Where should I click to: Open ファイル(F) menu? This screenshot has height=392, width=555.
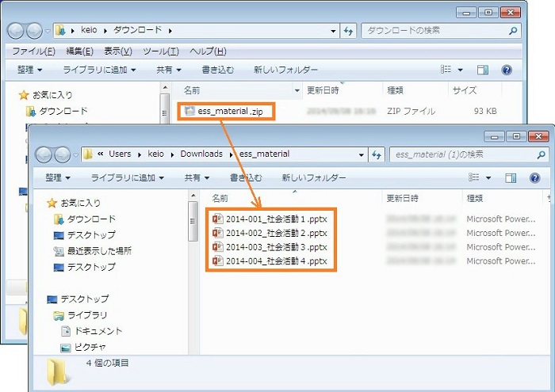coord(33,51)
